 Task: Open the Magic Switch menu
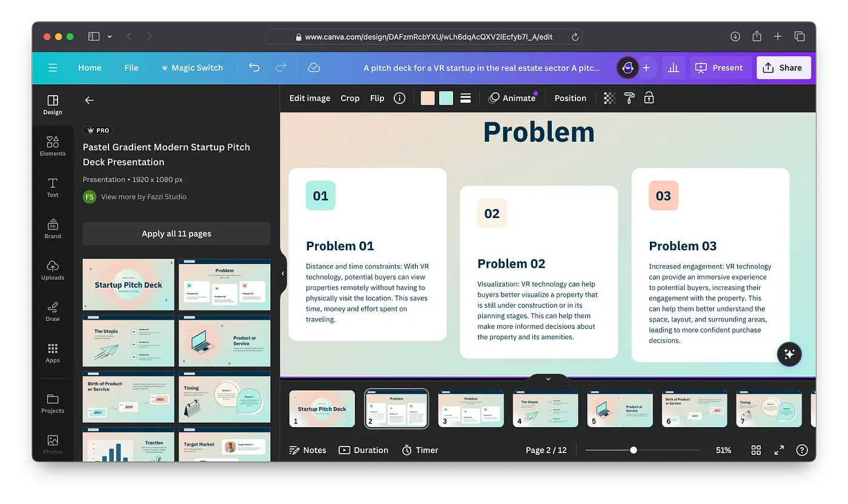click(x=191, y=68)
